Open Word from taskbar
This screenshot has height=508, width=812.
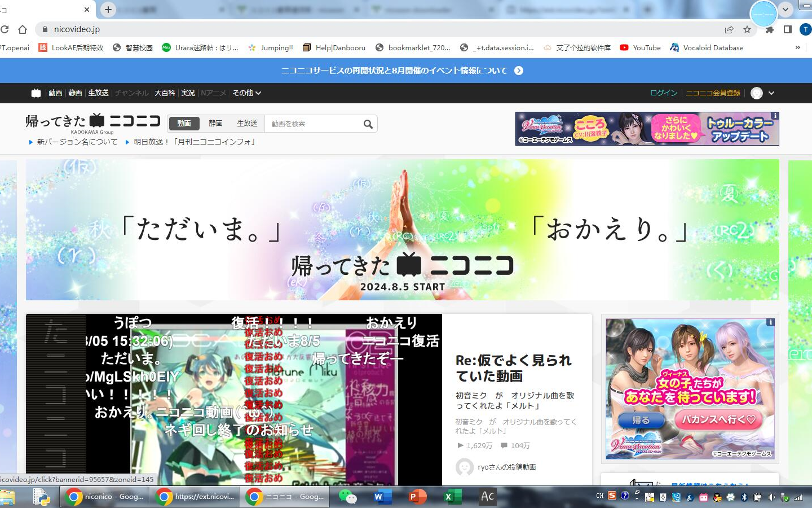[382, 497]
